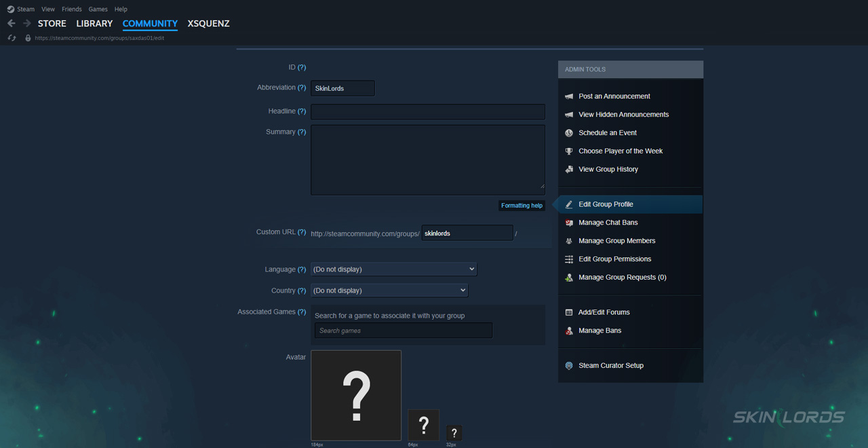The width and height of the screenshot is (868, 448).
Task: Click the icon beside Manage Chat Bans
Action: pos(569,223)
